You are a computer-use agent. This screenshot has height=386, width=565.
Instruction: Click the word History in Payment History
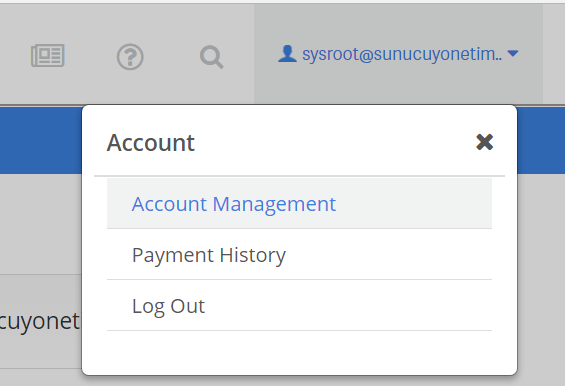point(253,255)
